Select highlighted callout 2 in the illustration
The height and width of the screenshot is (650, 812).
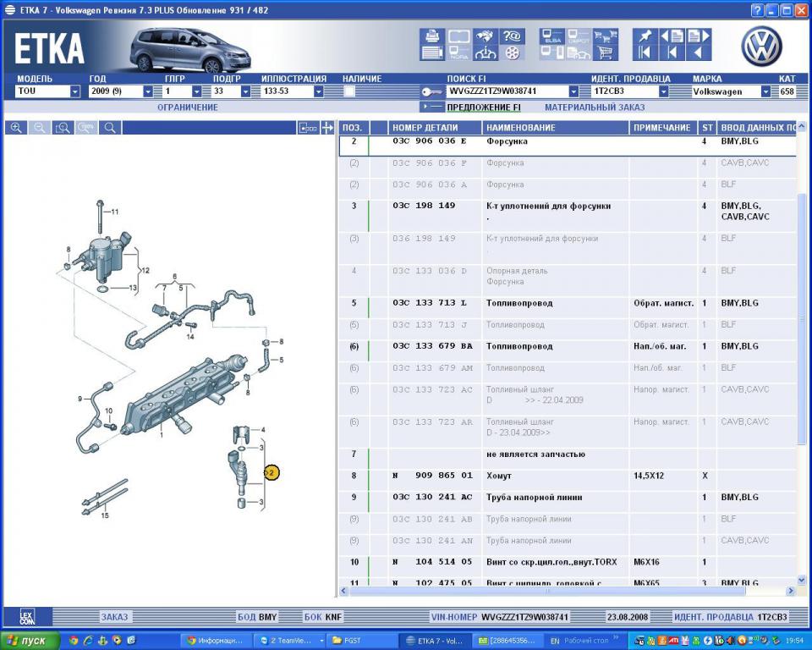coord(272,473)
